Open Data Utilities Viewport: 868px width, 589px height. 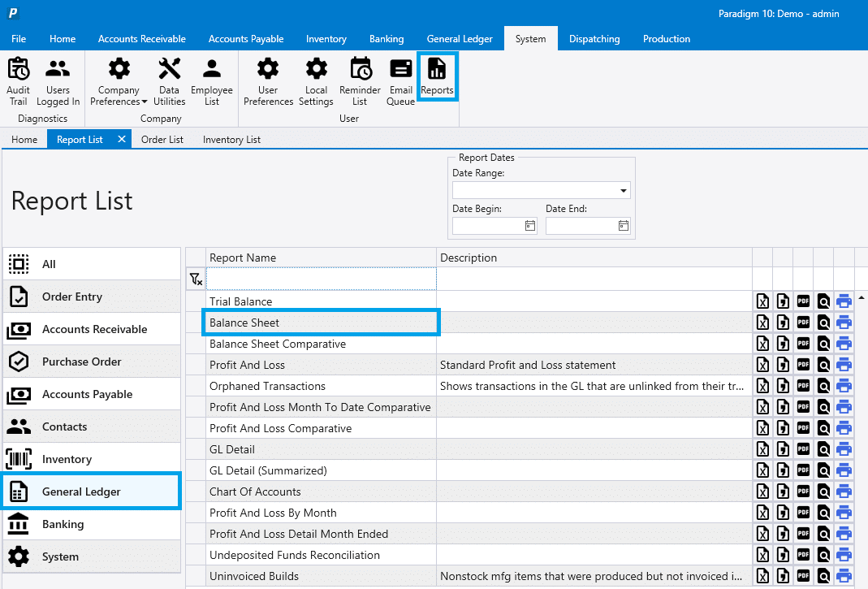point(169,79)
